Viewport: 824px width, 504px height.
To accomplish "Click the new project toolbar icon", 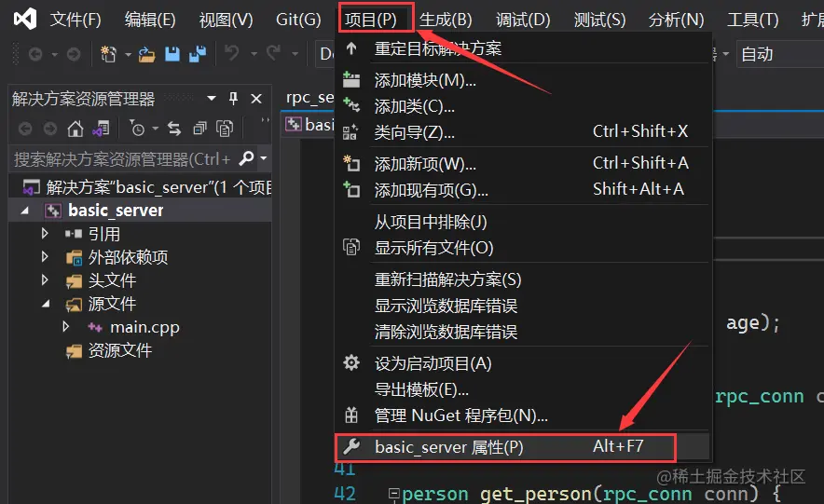I will [108, 54].
